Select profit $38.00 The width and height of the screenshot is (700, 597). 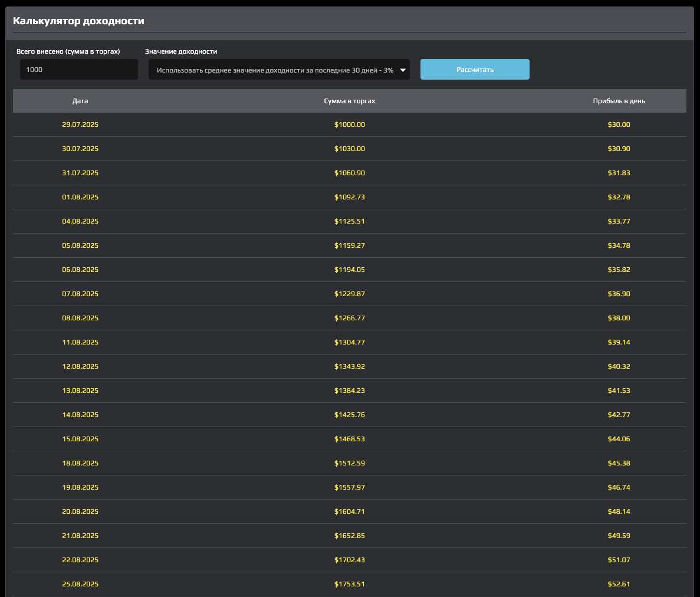pyautogui.click(x=619, y=318)
